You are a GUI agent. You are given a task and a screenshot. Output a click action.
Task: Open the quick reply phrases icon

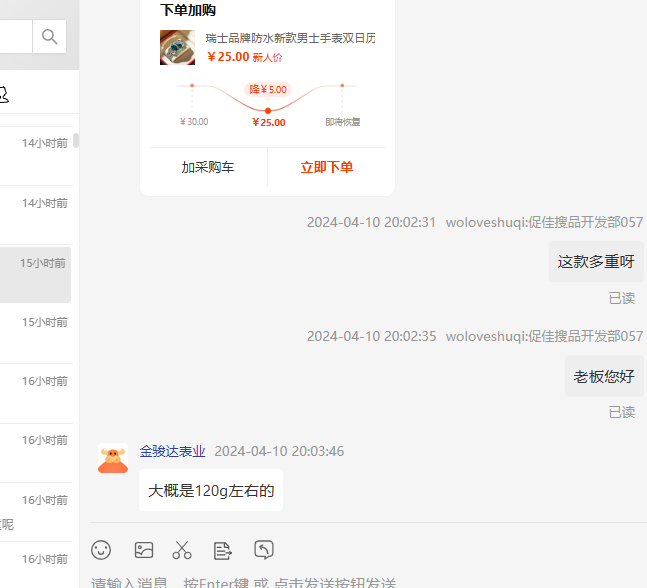223,550
